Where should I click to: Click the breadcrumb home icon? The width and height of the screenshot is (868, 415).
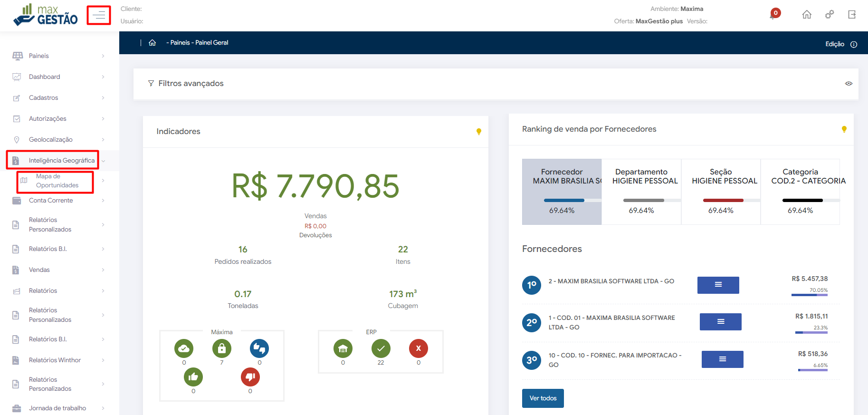point(152,43)
